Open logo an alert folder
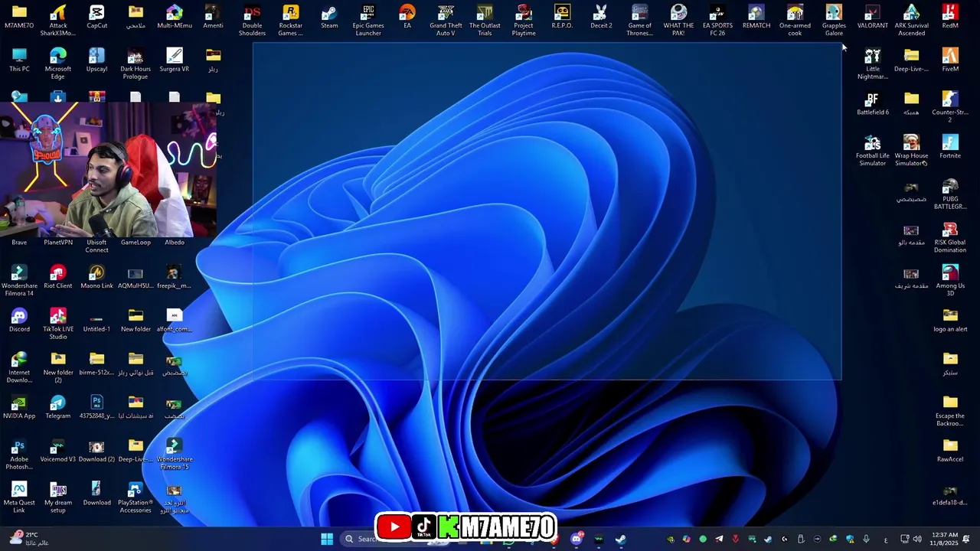 [x=950, y=320]
